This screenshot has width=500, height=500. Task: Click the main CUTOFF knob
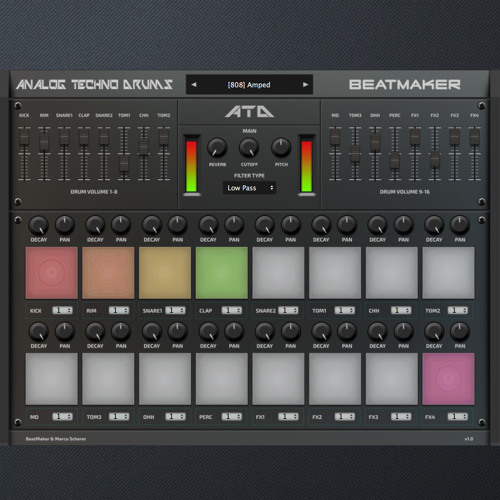pos(249,148)
